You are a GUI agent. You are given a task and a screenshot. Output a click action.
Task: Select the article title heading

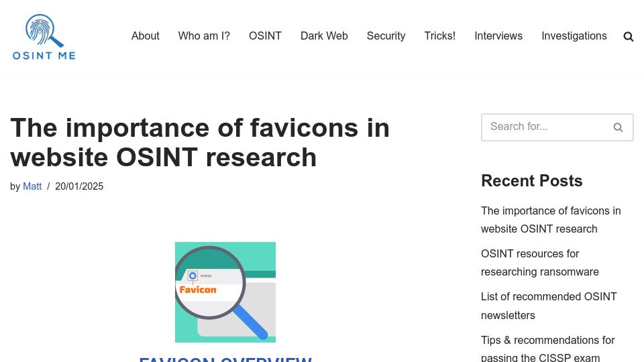(x=200, y=142)
